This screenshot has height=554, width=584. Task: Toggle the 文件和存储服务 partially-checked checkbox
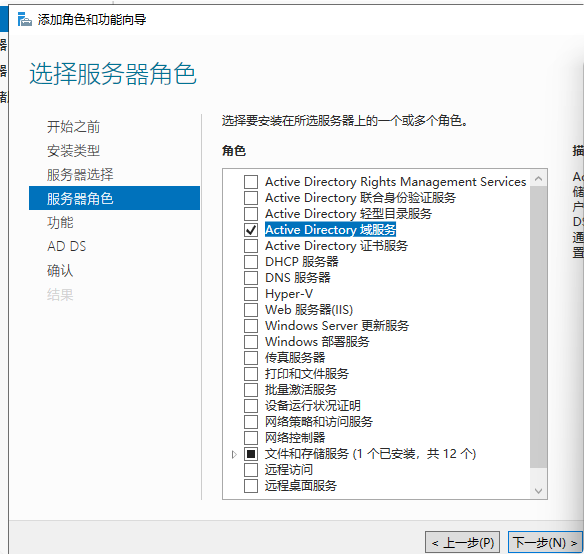pyautogui.click(x=251, y=454)
